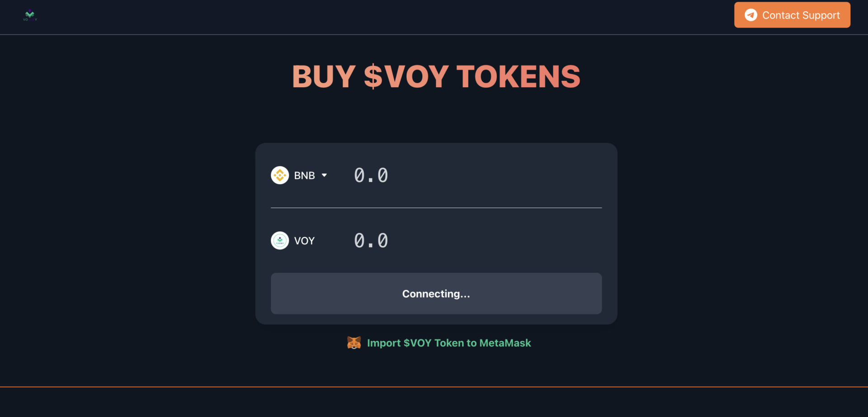Click the Telegram paper-plane icon
Image resolution: width=868 pixels, height=417 pixels.
pos(751,15)
